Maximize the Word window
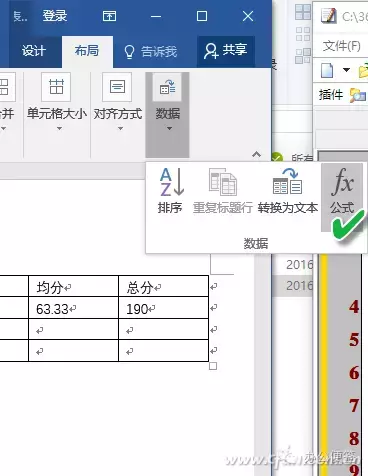Screen dimensions: 368x476 coord(202,16)
